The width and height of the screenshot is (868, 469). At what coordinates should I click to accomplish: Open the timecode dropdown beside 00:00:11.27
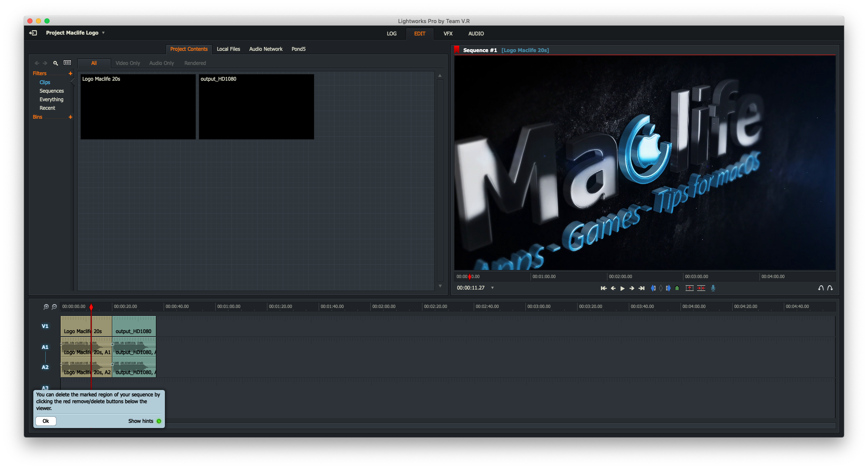(x=493, y=287)
